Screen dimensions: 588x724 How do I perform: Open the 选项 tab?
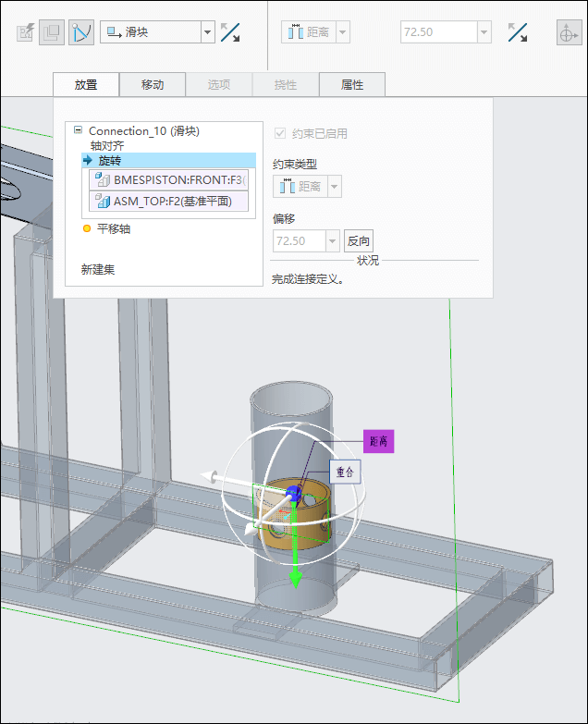coord(219,85)
